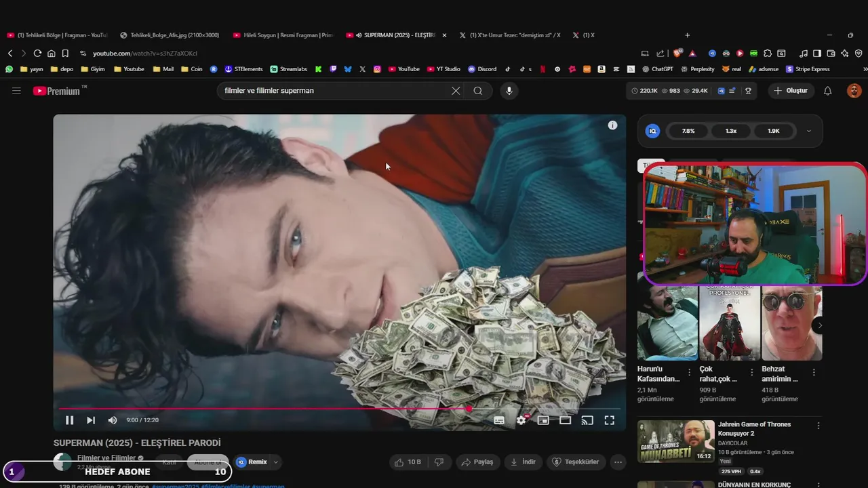The height and width of the screenshot is (488, 868).
Task: Mute the video player volume
Action: (113, 420)
